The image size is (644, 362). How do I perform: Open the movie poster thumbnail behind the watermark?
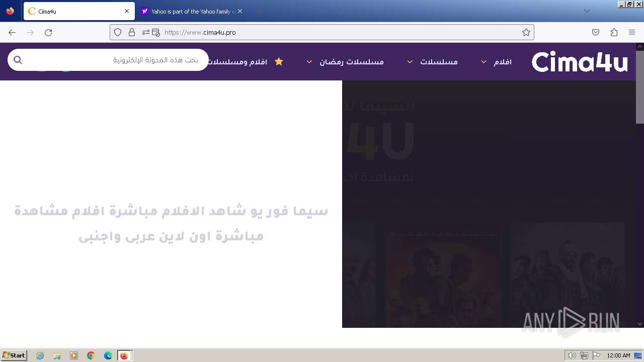(x=568, y=275)
